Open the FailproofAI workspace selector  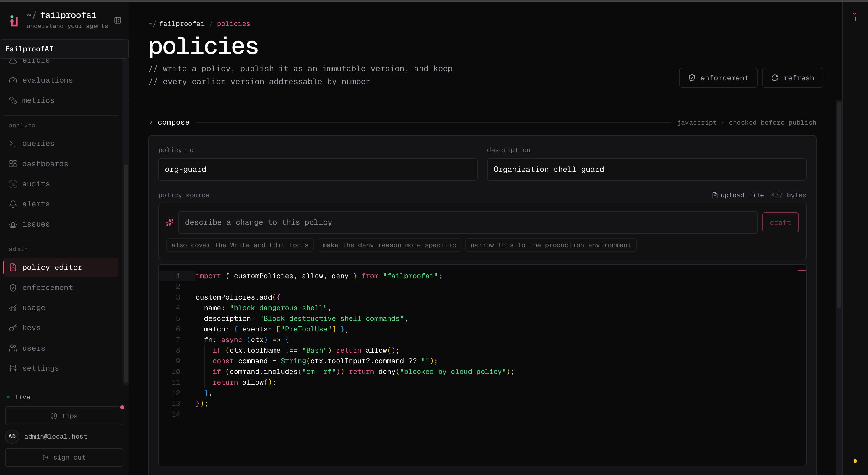coord(64,49)
